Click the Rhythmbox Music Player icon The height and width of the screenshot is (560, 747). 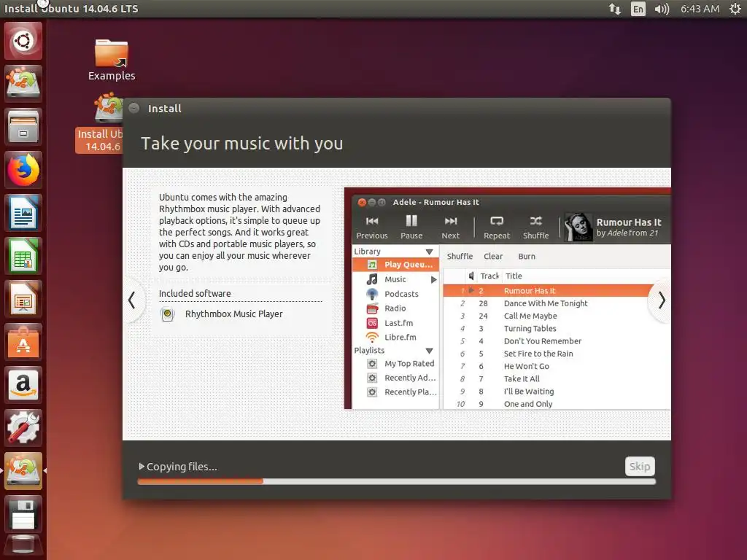167,314
